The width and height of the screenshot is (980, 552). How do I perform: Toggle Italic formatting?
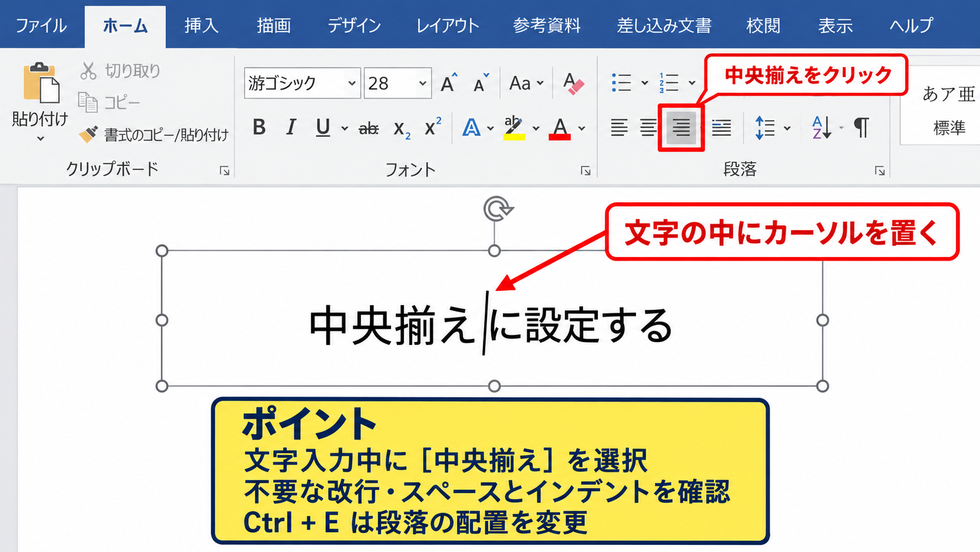291,127
